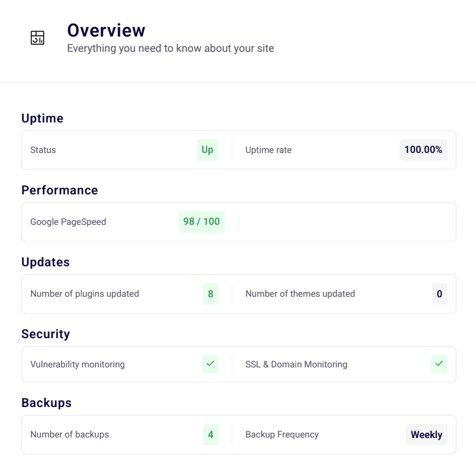Click the Backup Frequency label
The height and width of the screenshot is (474, 476).
tap(282, 434)
